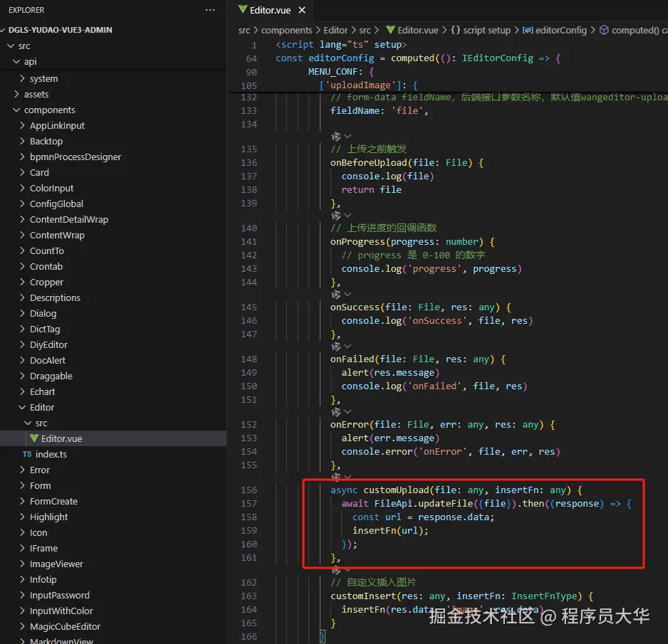The height and width of the screenshot is (644, 668).
Task: Click line number 156 in gutter
Action: [x=249, y=490]
